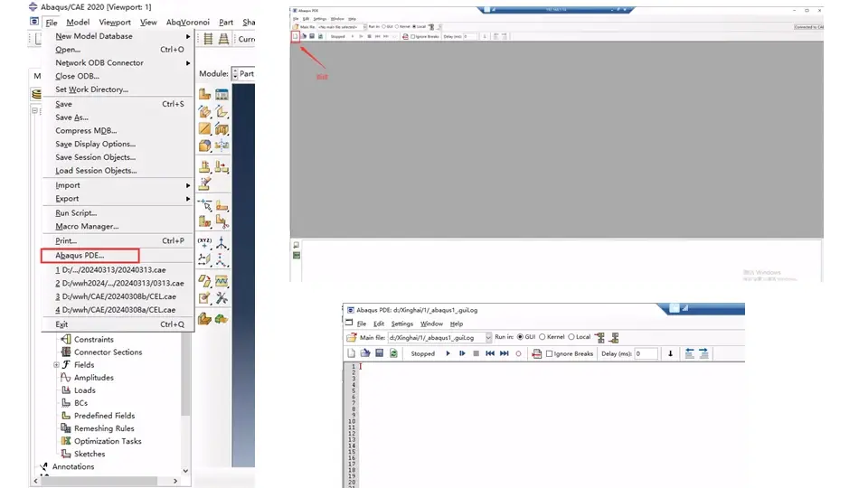Viewport: 868px width, 488px height.
Task: Click the red Record circle icon
Action: point(518,353)
